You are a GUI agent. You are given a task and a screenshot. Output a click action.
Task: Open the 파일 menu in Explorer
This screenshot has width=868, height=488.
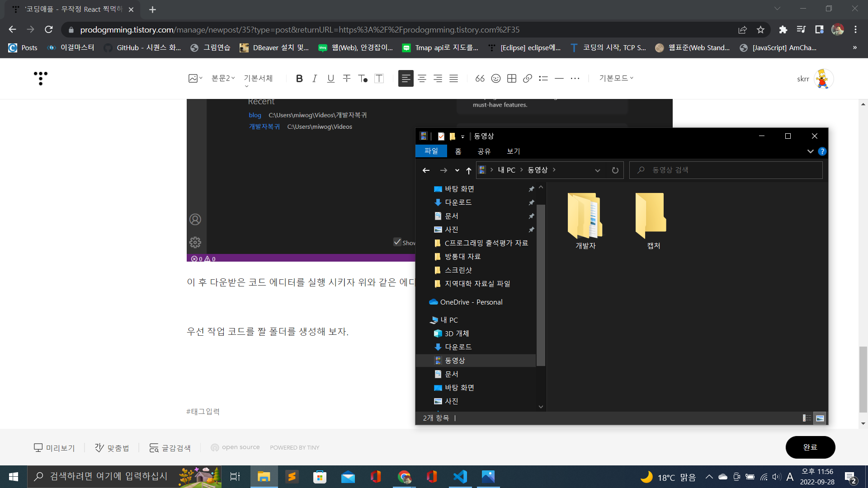(431, 151)
